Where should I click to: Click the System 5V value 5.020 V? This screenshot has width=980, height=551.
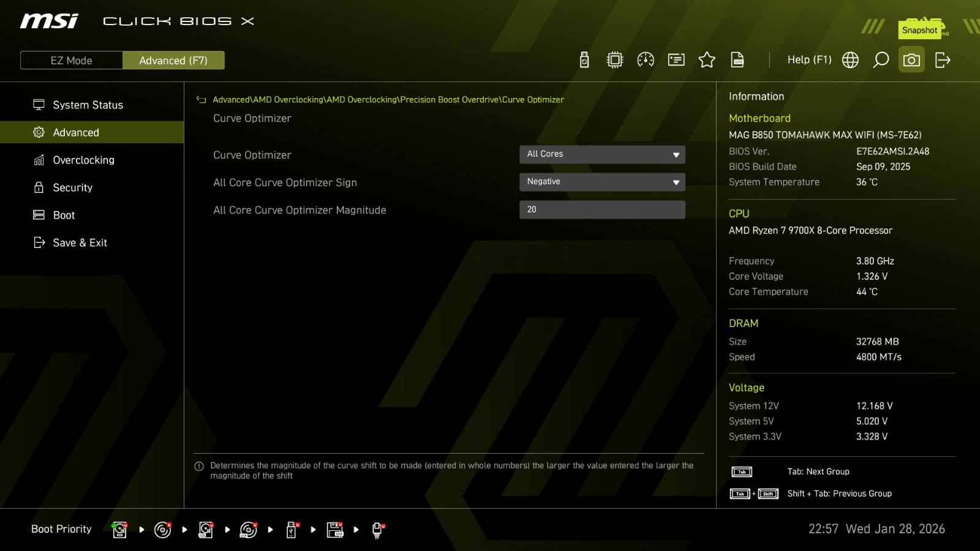(872, 421)
